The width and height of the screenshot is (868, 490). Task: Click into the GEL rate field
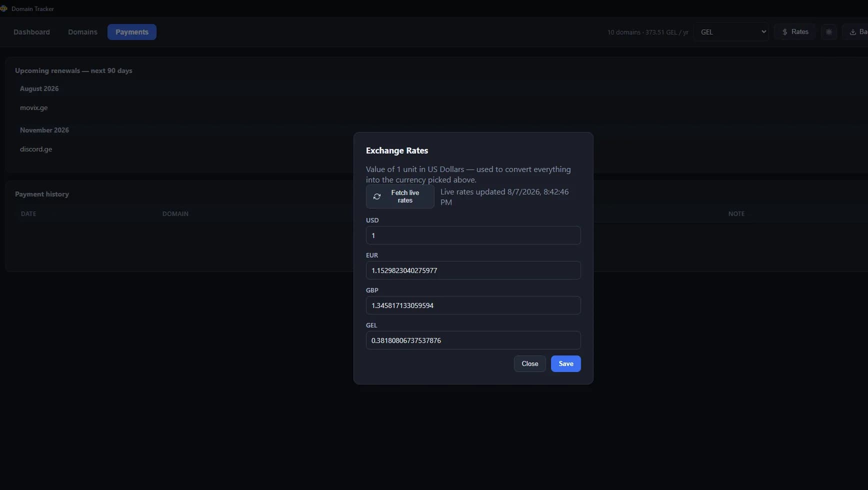(473, 340)
